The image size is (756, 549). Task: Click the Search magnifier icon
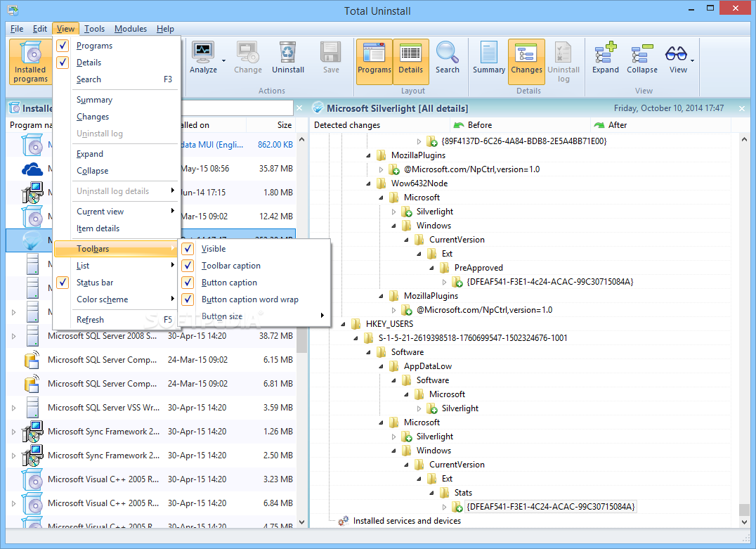pos(448,52)
